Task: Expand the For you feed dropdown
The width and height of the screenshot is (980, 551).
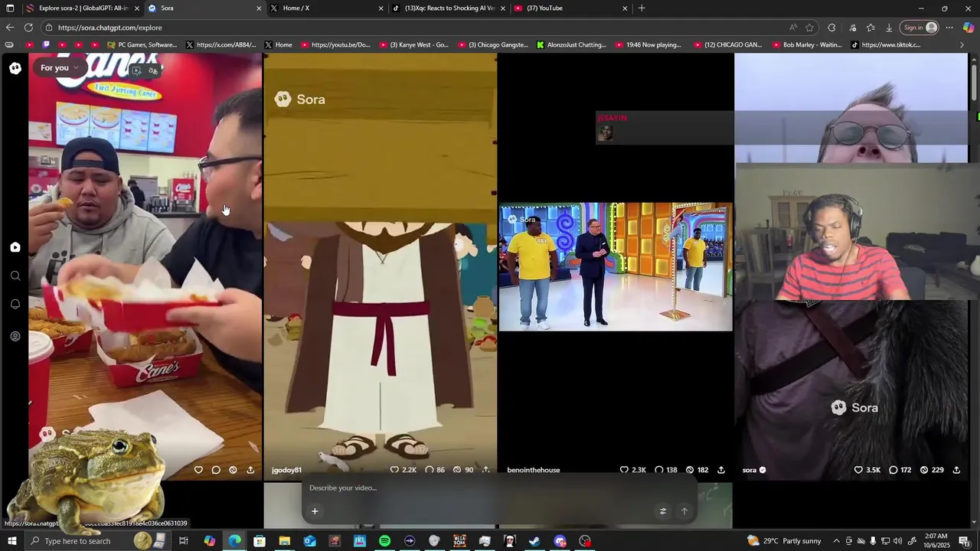Action: [60, 68]
